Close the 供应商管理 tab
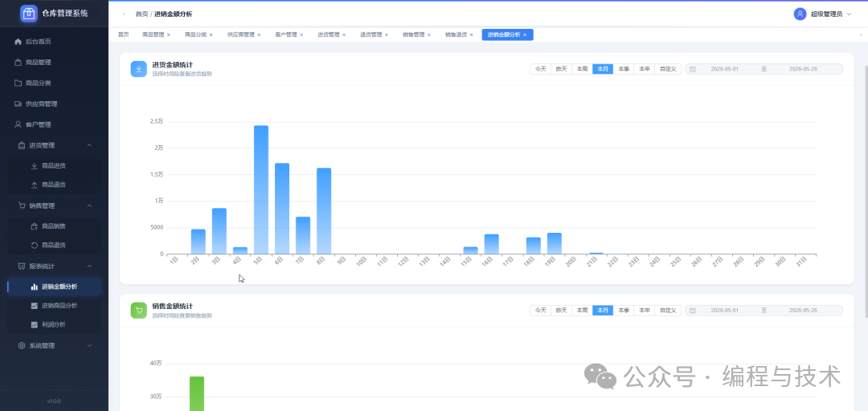Screen dimensions: 868x411 tap(259, 35)
